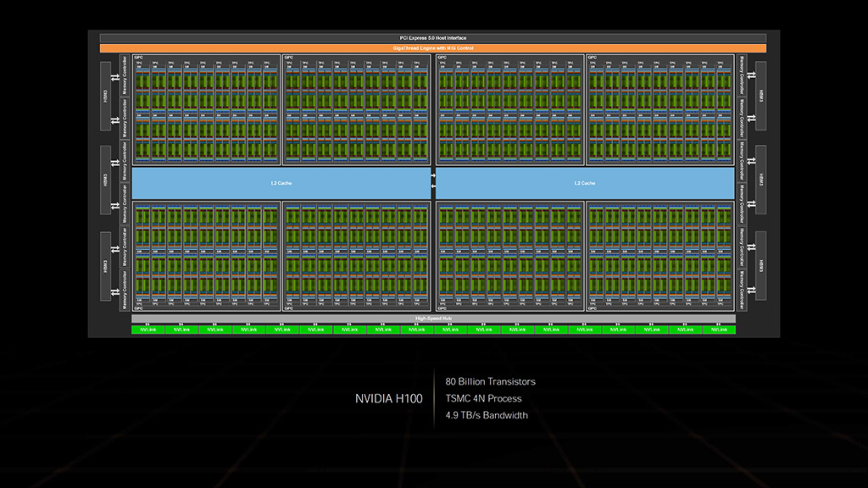Screen dimensions: 868x488
Task: Click the double arrows between the L2 Cache blocks
Action: tap(433, 181)
